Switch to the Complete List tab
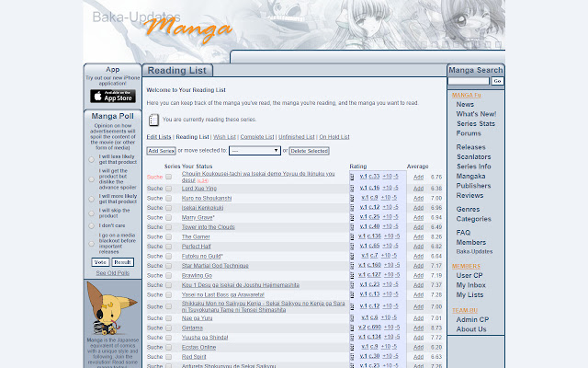 [x=257, y=137]
